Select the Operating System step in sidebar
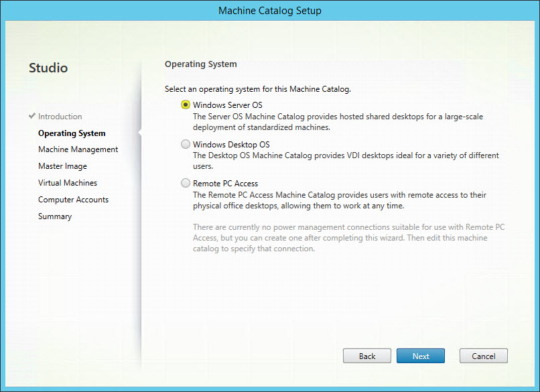The height and width of the screenshot is (392, 540). (x=72, y=133)
